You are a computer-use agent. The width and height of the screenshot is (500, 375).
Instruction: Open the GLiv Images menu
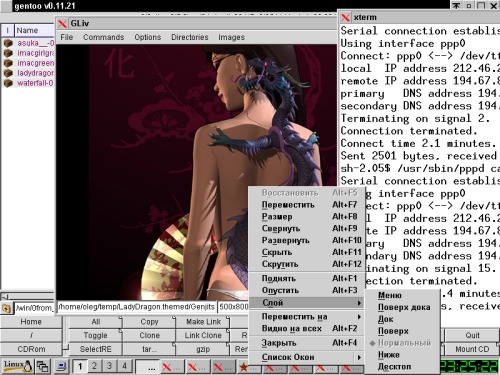coord(231,37)
